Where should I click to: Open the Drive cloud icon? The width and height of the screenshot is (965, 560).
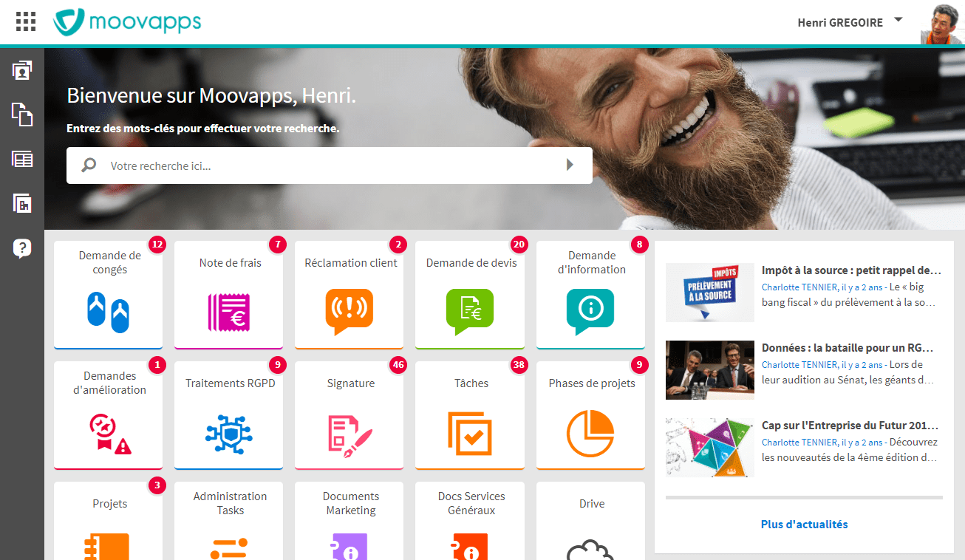(590, 549)
